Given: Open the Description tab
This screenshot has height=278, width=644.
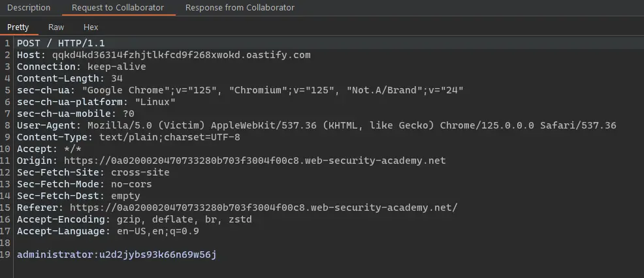Looking at the screenshot, I should click(x=29, y=8).
